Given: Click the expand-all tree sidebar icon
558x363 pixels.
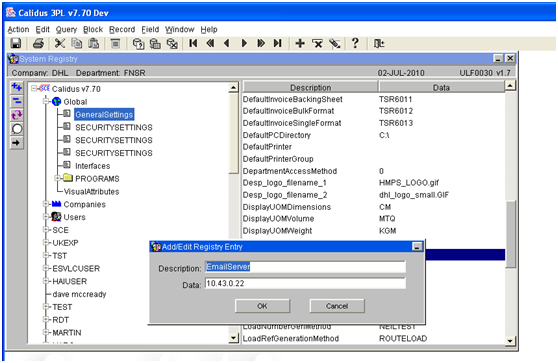Looking at the screenshot, I should click(x=17, y=87).
